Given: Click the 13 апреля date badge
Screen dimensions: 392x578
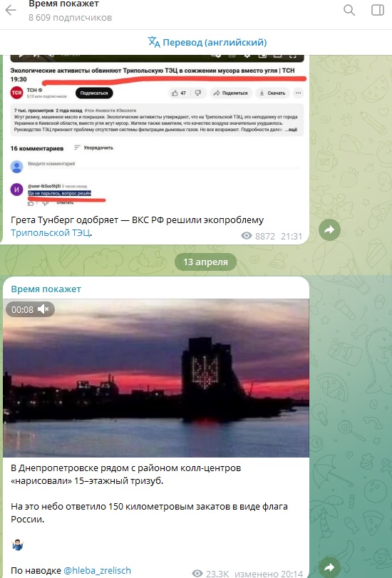Looking at the screenshot, I should click(x=205, y=262).
